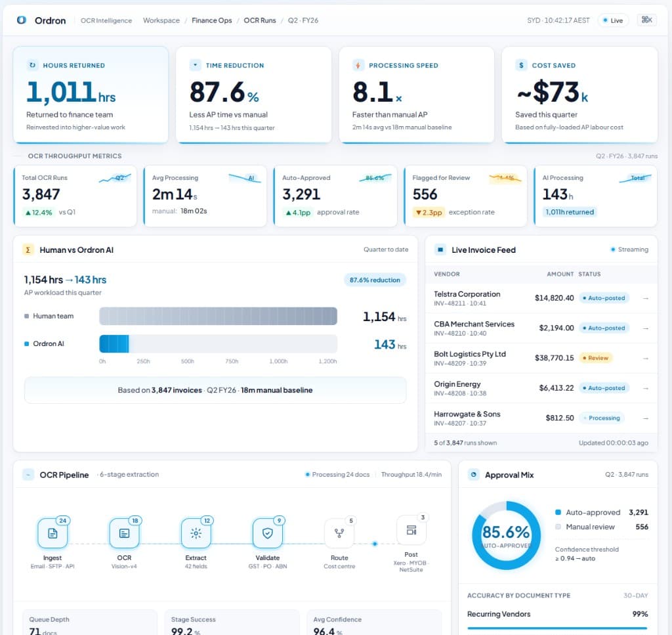Click the Time Reduction card icon

pyautogui.click(x=195, y=65)
